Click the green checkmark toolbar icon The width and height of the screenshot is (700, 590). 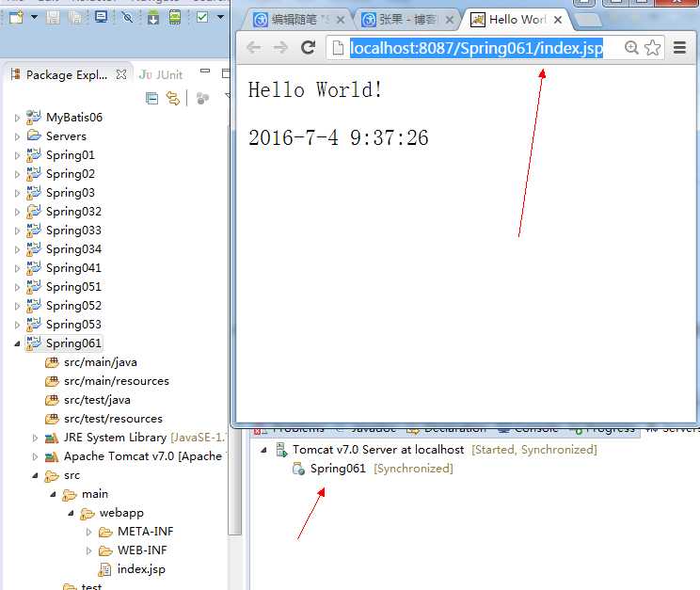(x=202, y=18)
